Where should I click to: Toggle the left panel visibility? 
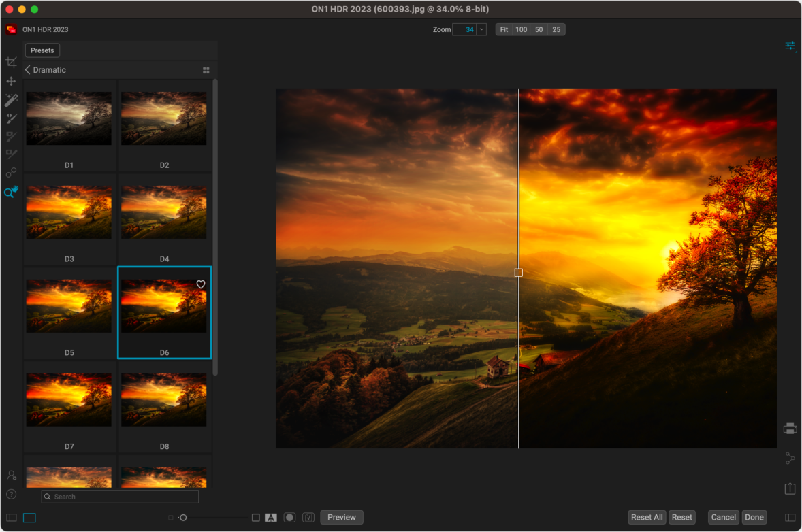[x=12, y=518]
